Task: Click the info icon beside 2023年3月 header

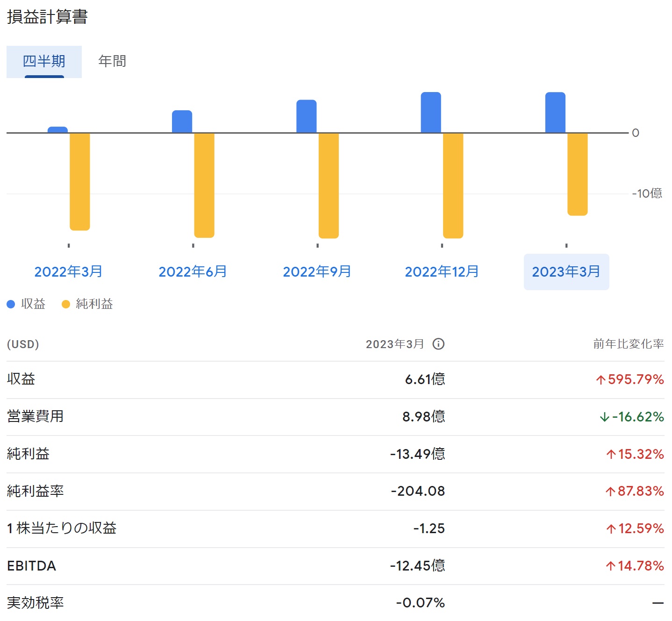Action: [x=438, y=344]
